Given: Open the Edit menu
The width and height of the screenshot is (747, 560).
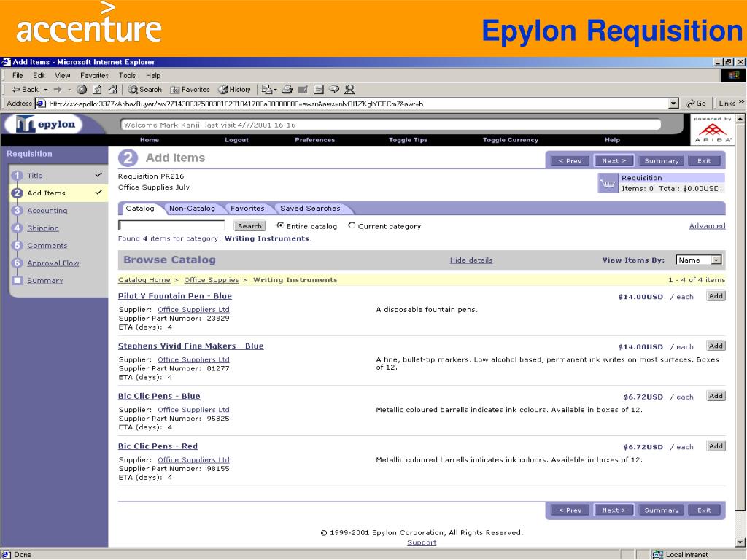Looking at the screenshot, I should click(39, 75).
